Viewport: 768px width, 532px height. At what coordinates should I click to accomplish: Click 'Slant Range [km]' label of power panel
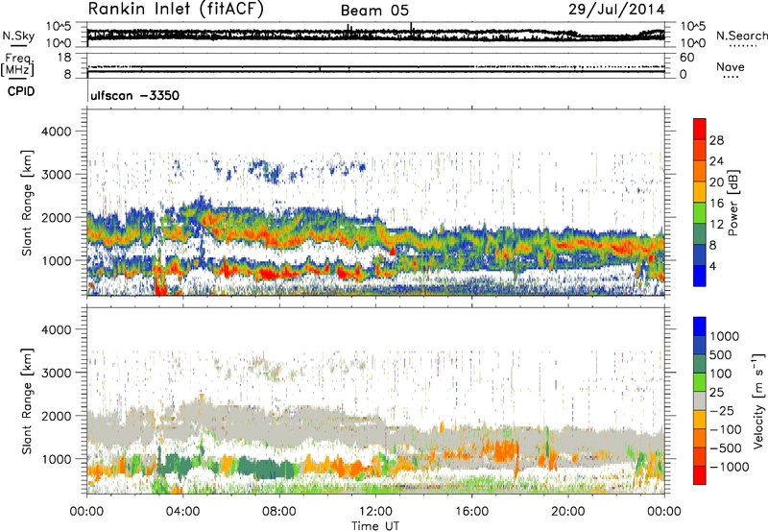point(27,203)
